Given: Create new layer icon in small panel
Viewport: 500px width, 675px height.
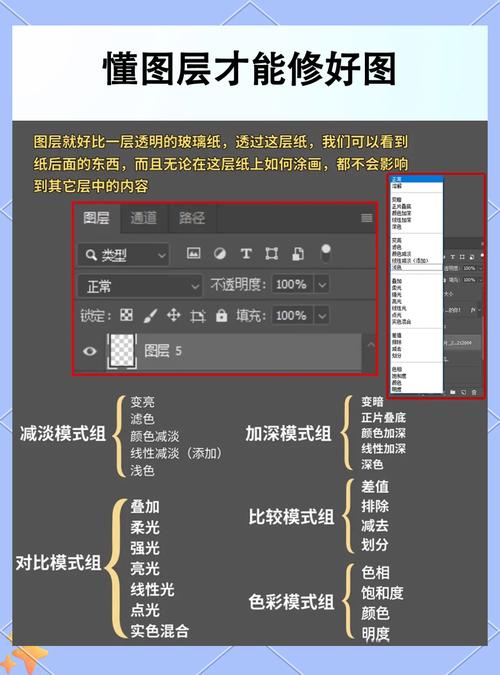Looking at the screenshot, I should pos(463,392).
